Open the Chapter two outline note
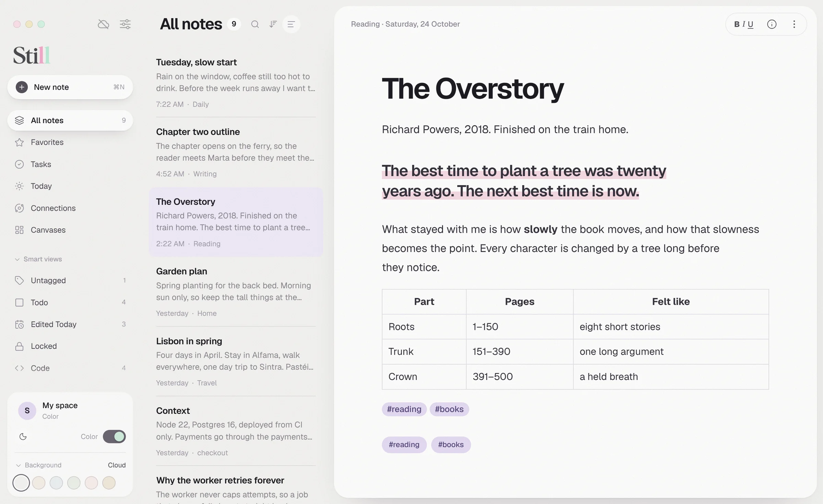The width and height of the screenshot is (823, 504). (x=236, y=152)
